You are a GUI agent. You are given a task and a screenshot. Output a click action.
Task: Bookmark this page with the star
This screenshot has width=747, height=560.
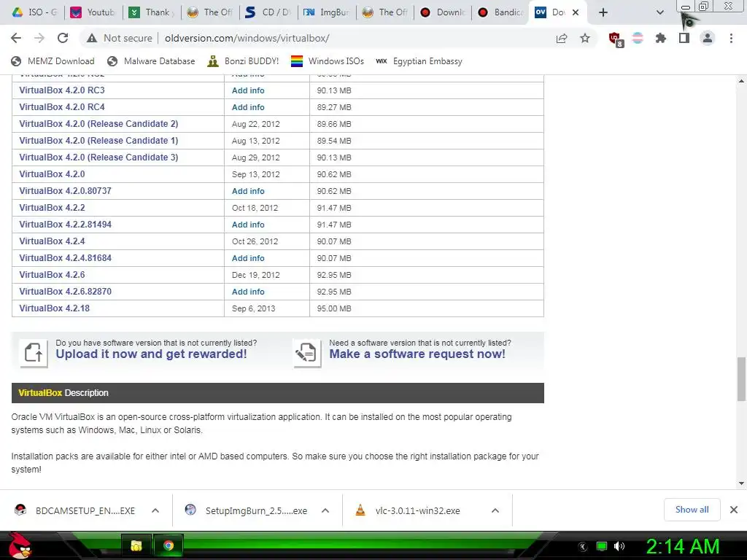tap(585, 38)
